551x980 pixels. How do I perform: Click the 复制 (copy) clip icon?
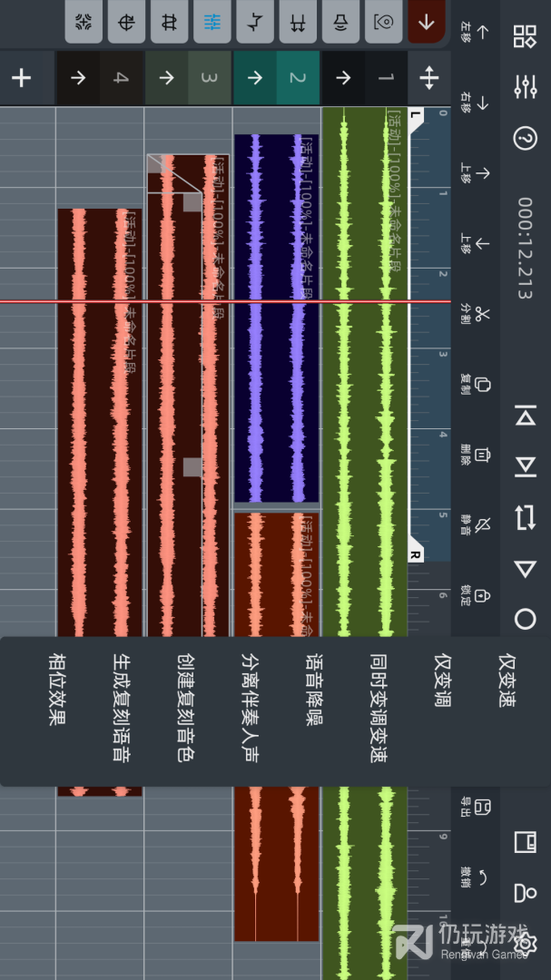click(481, 384)
